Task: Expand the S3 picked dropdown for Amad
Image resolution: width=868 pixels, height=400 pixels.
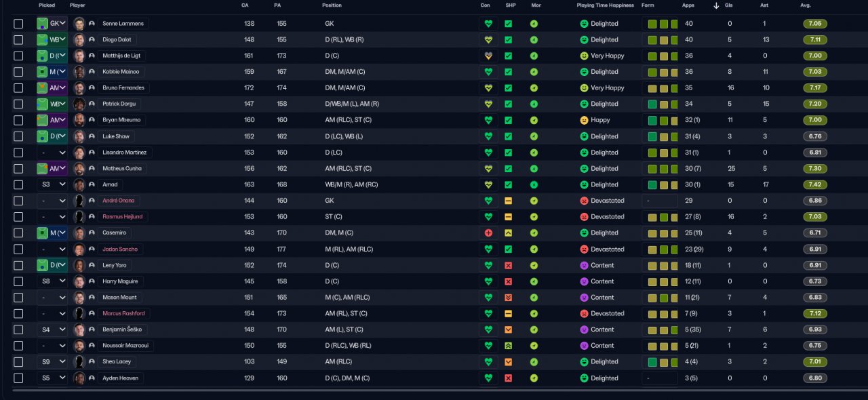Action: click(x=52, y=184)
